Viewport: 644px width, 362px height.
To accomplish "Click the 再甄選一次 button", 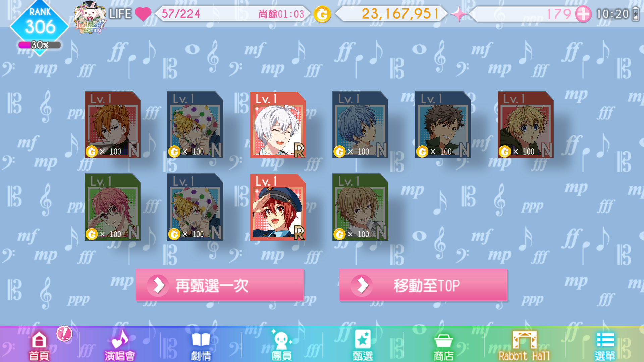I will pyautogui.click(x=220, y=285).
